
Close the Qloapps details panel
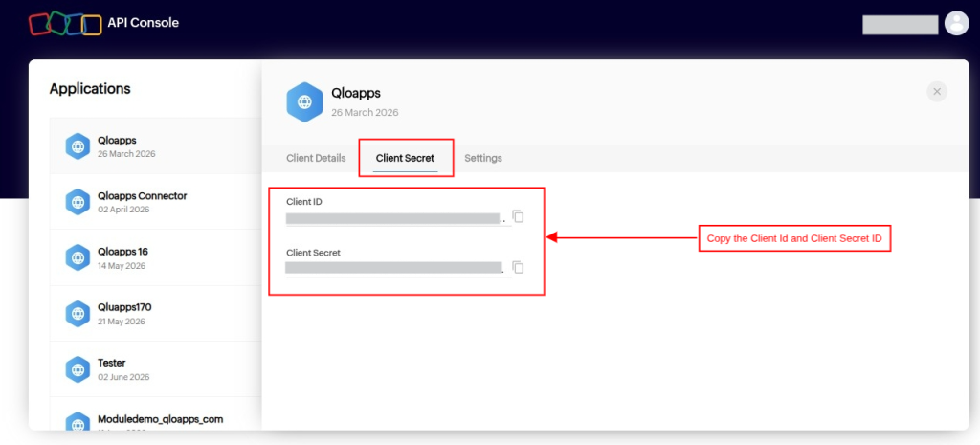pyautogui.click(x=937, y=91)
